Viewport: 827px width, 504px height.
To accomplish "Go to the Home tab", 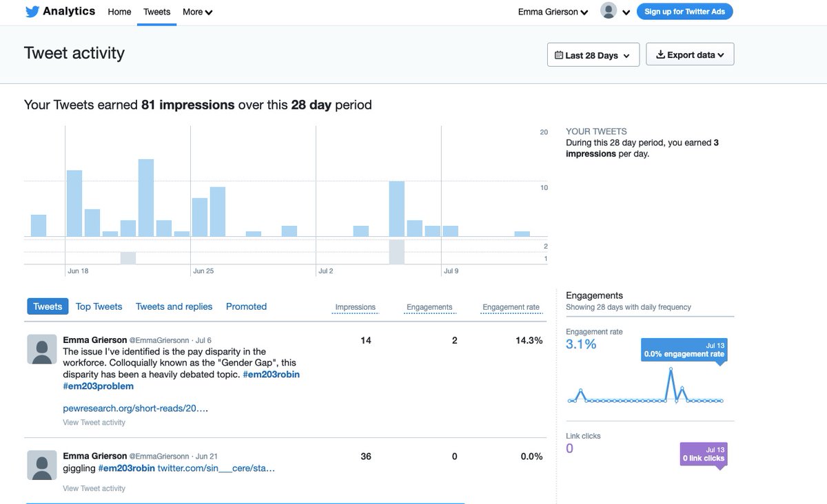I will 119,12.
